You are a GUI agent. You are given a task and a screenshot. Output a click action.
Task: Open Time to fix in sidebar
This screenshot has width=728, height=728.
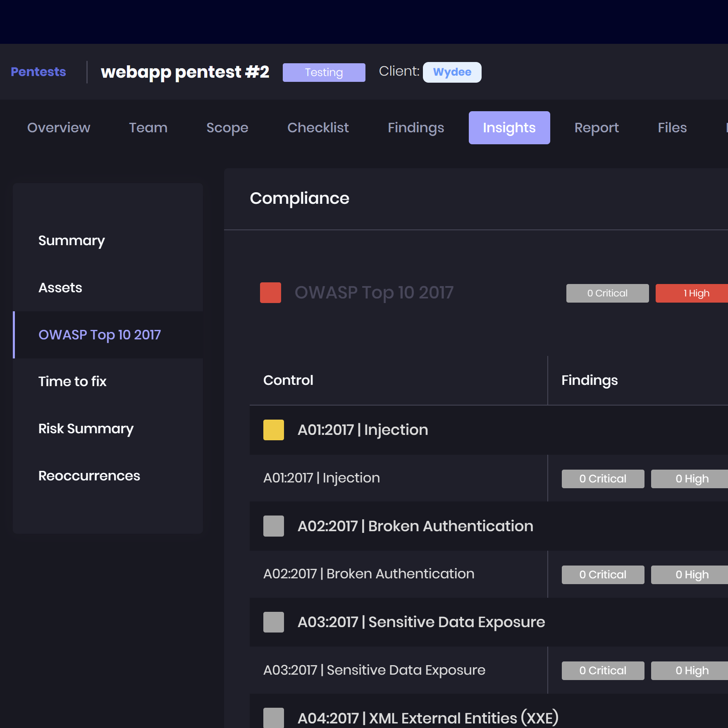click(108, 382)
